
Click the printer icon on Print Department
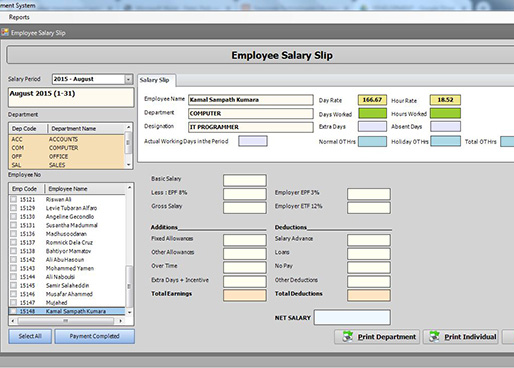tap(347, 336)
